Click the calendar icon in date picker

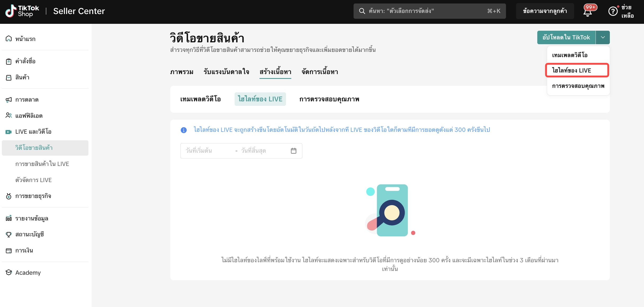coord(293,151)
